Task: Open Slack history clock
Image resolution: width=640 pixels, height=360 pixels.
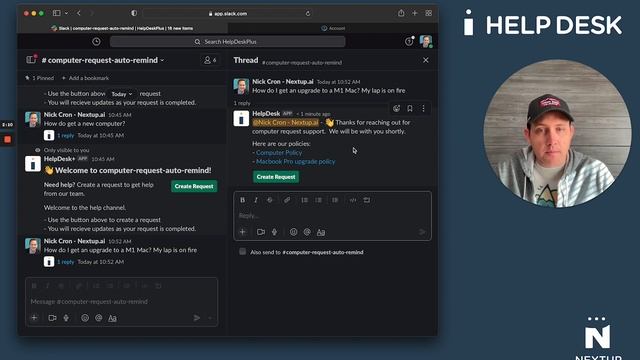Action: pos(96,42)
